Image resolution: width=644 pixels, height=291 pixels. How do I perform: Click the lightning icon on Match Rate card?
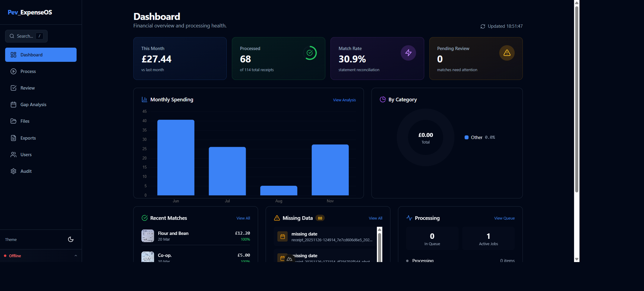pyautogui.click(x=408, y=53)
